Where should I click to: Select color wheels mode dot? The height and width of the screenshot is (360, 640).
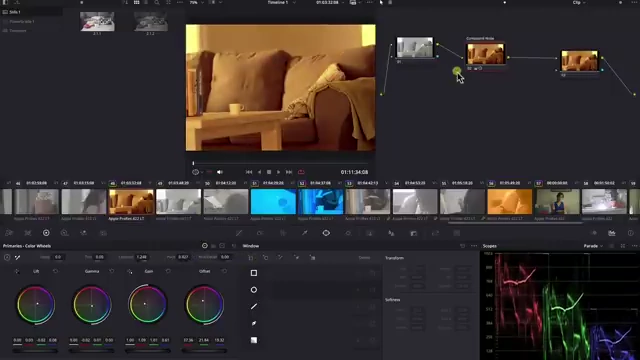click(x=205, y=246)
